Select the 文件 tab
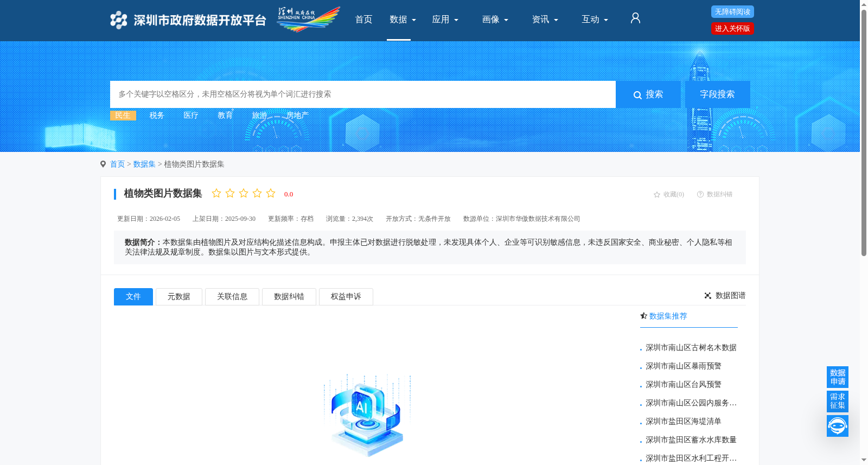868x465 pixels. 133,297
